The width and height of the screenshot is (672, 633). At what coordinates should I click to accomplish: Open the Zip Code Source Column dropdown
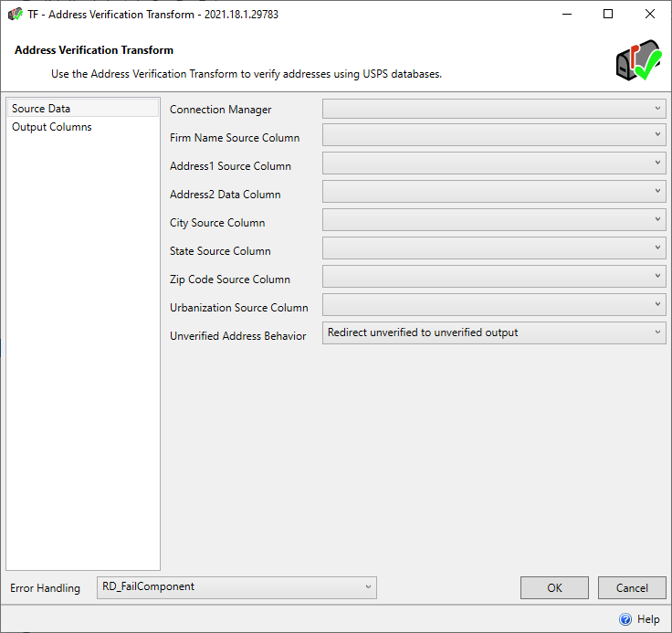click(x=494, y=276)
